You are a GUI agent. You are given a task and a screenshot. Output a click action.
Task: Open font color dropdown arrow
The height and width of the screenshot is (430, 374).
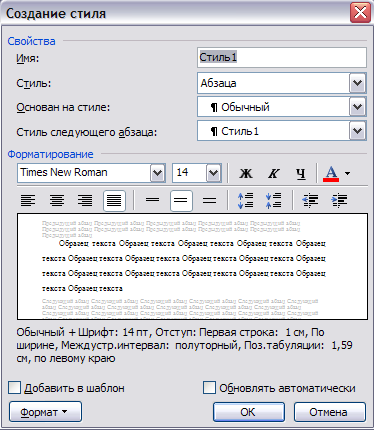tap(348, 173)
